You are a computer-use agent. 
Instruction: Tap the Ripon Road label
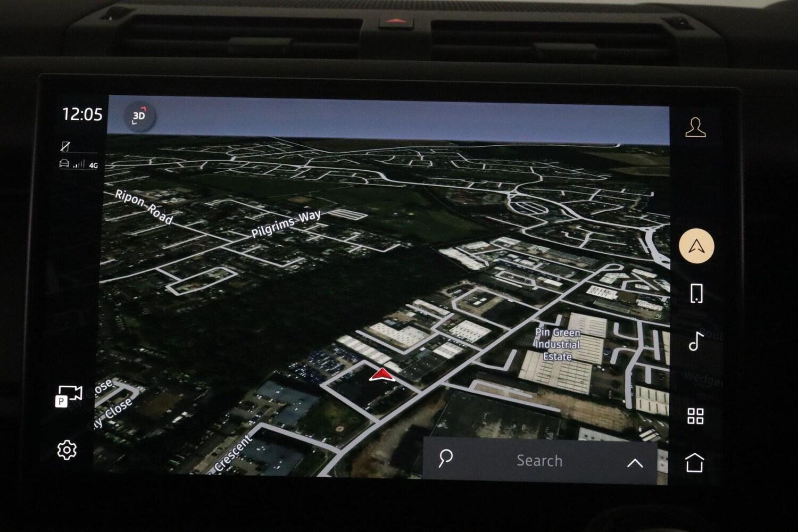[x=144, y=207]
